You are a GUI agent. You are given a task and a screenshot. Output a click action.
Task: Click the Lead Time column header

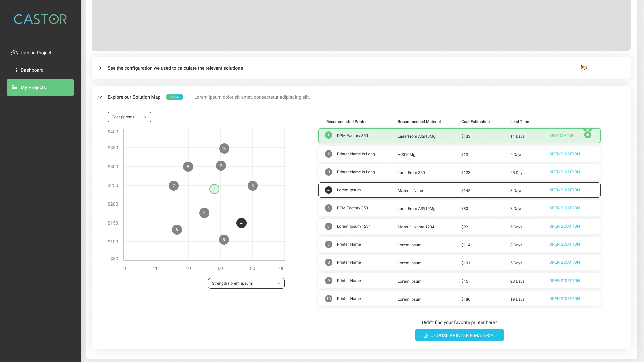[520, 122]
